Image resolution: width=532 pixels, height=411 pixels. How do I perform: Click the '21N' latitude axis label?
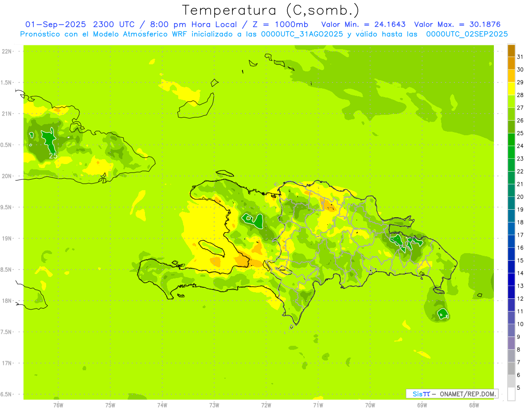click(8, 114)
